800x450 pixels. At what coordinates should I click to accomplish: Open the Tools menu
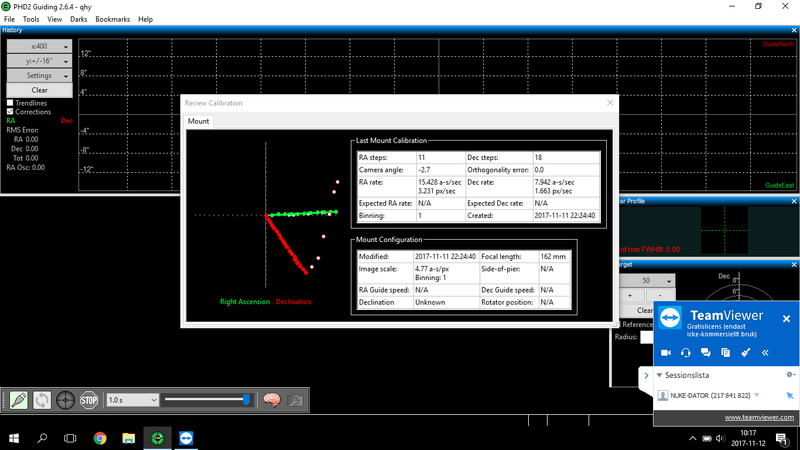point(31,19)
